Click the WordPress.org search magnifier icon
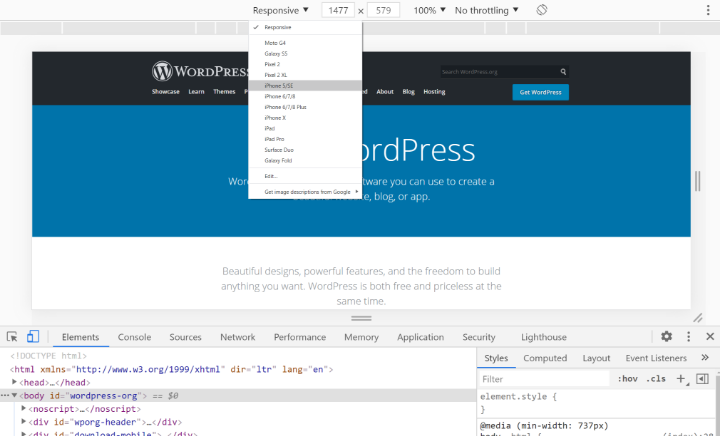The height and width of the screenshot is (436, 720). pyautogui.click(x=564, y=72)
